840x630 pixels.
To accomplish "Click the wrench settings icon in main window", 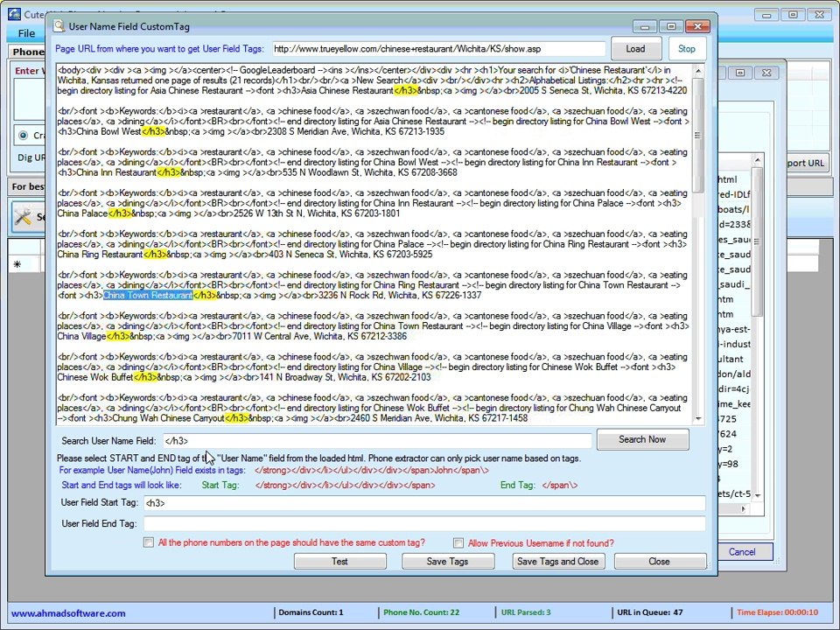I will [x=23, y=216].
